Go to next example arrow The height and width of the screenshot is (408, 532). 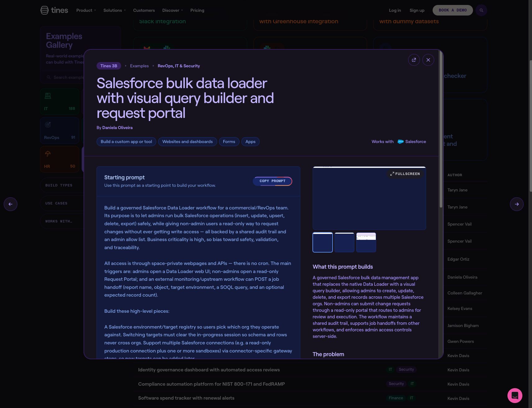tap(517, 204)
